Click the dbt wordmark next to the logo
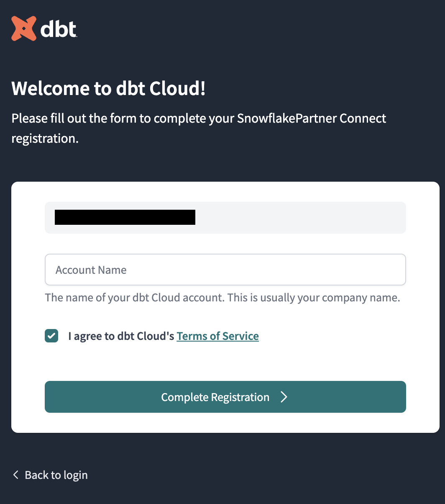 coord(59,29)
